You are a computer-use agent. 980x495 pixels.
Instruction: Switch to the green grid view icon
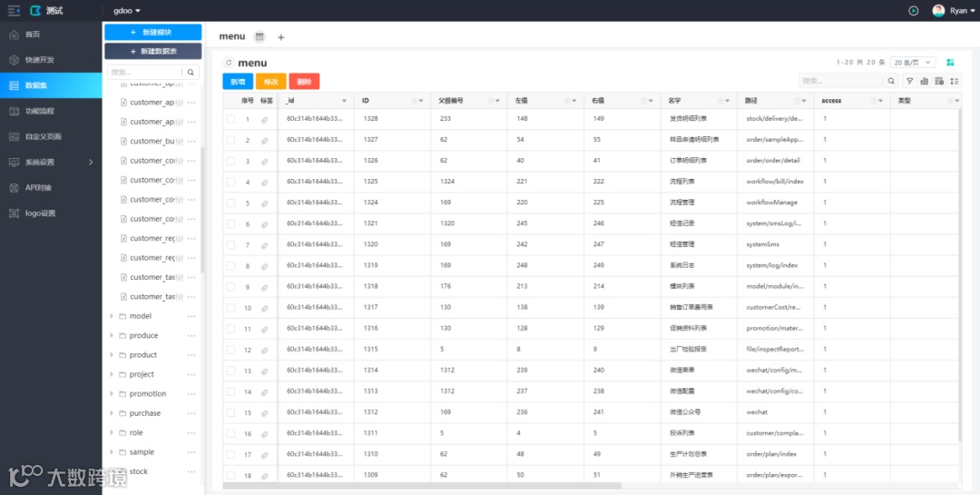(x=950, y=63)
